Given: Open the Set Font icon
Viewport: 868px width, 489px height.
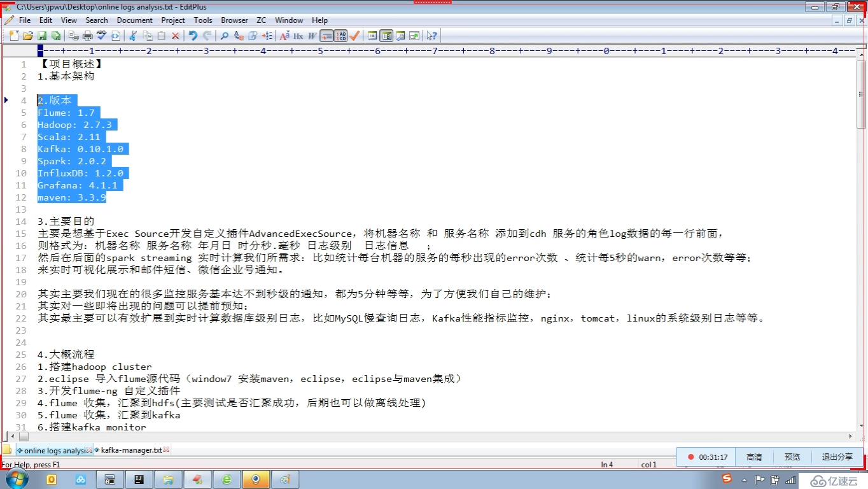Looking at the screenshot, I should (x=284, y=36).
